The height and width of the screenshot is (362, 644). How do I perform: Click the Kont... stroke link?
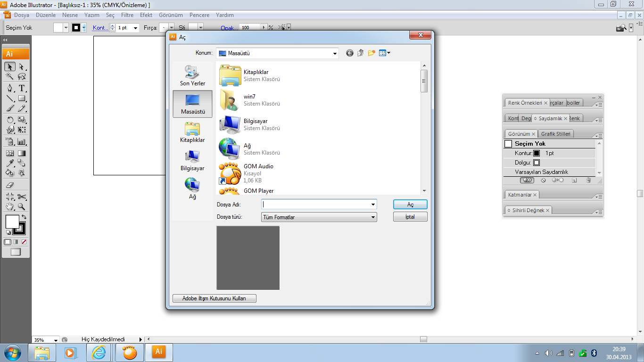point(100,28)
